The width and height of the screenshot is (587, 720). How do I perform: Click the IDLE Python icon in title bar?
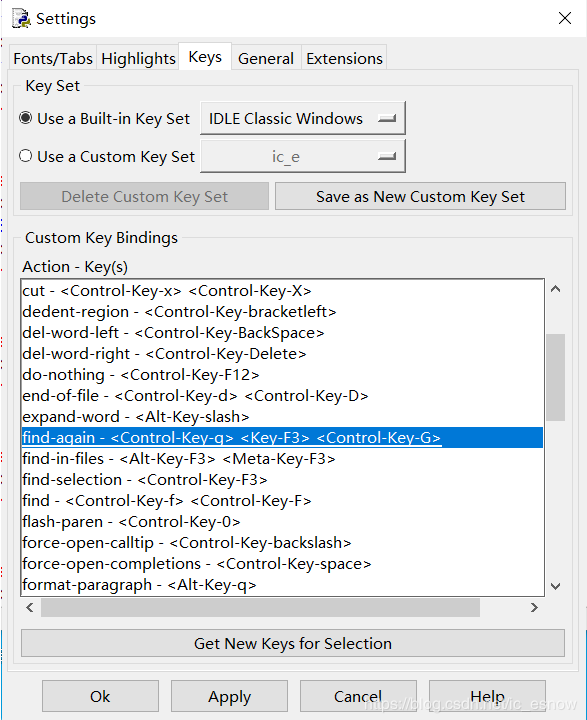tap(20, 19)
